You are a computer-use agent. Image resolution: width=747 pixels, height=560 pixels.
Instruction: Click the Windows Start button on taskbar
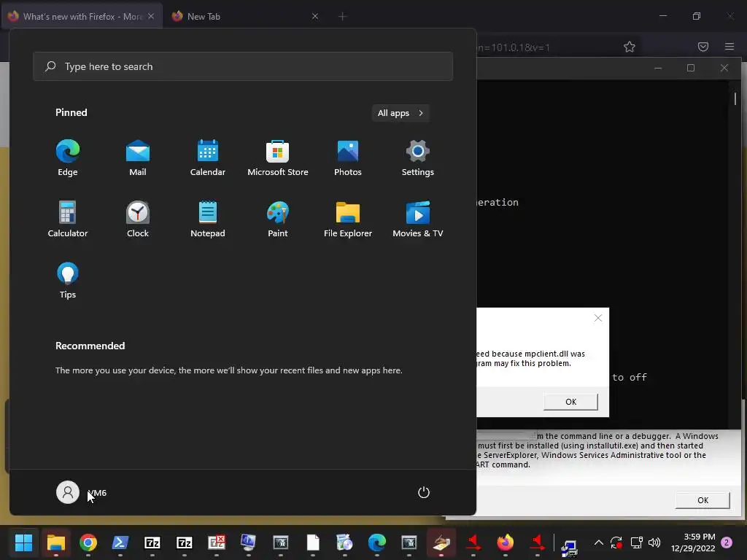pos(23,542)
